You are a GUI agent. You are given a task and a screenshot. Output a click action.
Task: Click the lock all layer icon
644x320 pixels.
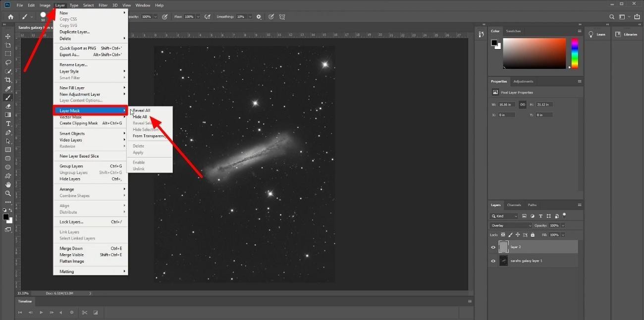point(533,235)
